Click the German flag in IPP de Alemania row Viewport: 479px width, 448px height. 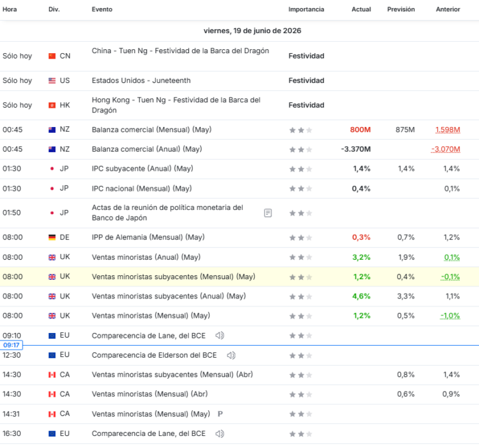coord(53,237)
